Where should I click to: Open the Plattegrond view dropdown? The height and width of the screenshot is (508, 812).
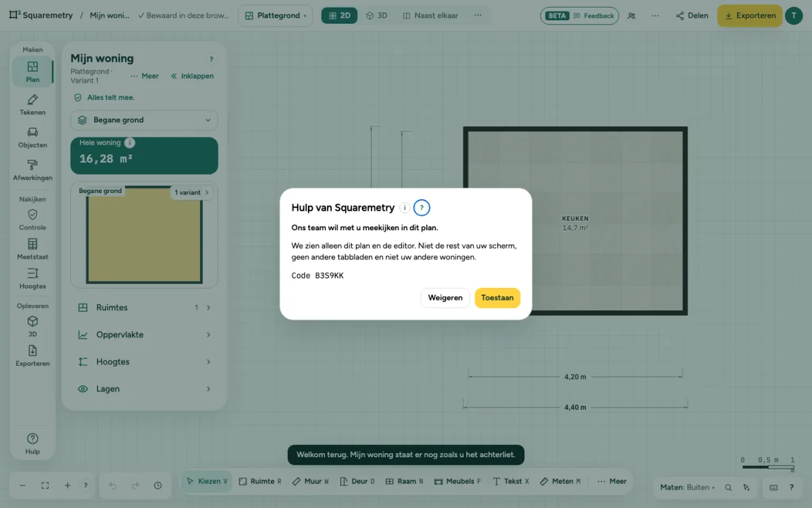tap(275, 16)
